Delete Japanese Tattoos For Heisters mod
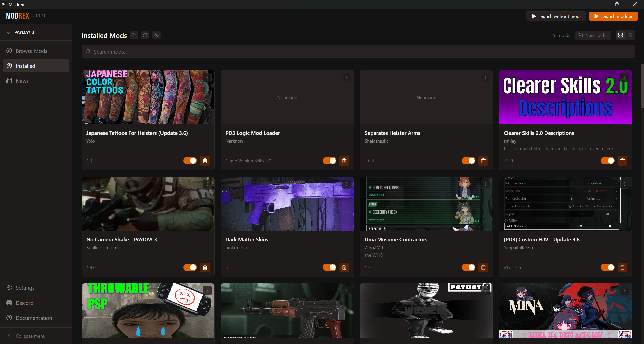The width and height of the screenshot is (644, 344). [205, 161]
